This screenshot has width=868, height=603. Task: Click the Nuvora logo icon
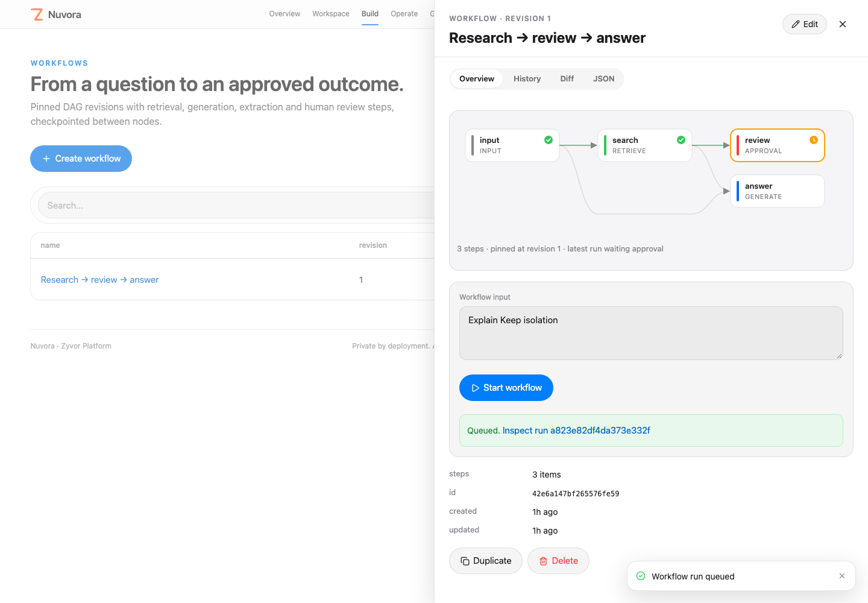coord(37,14)
